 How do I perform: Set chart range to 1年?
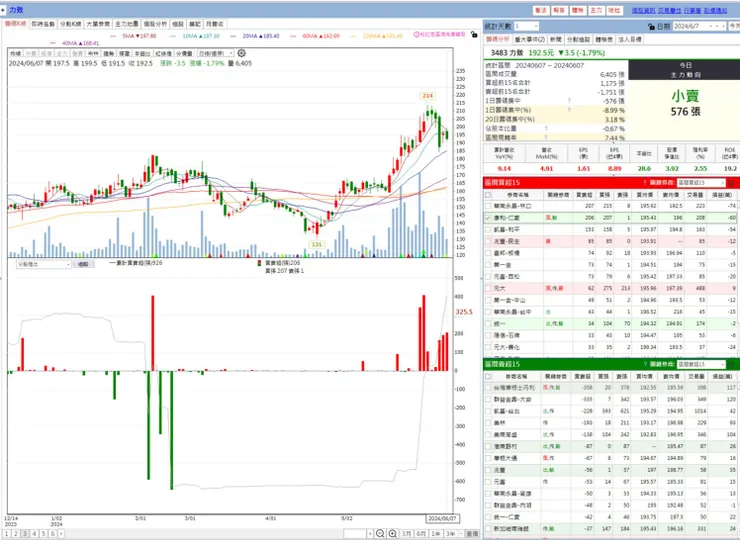coord(436,534)
